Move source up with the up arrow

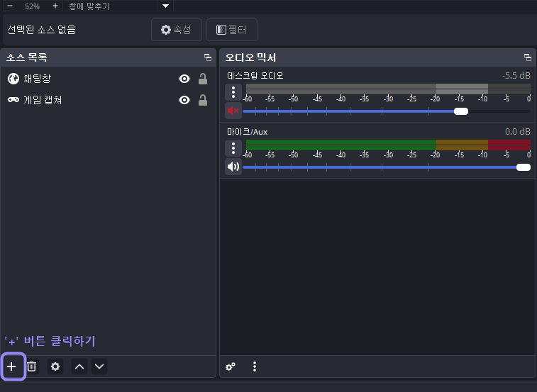pyautogui.click(x=79, y=366)
